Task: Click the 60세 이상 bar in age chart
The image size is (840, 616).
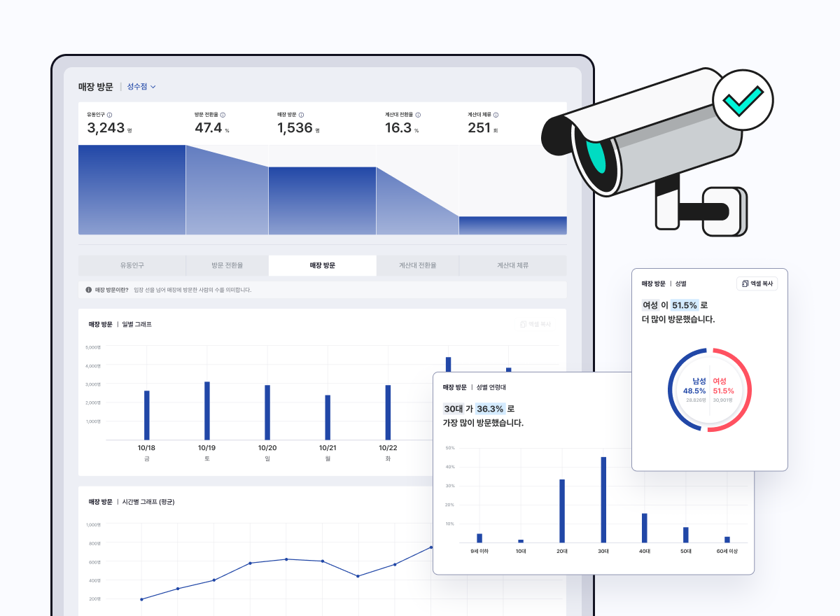Action: (727, 540)
